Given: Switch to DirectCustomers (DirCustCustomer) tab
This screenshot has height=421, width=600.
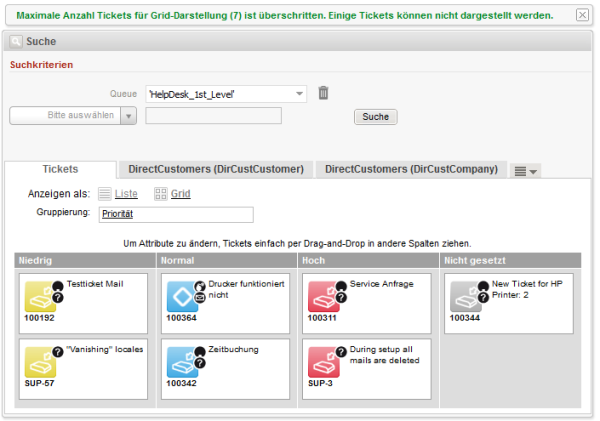Looking at the screenshot, I should (x=215, y=170).
